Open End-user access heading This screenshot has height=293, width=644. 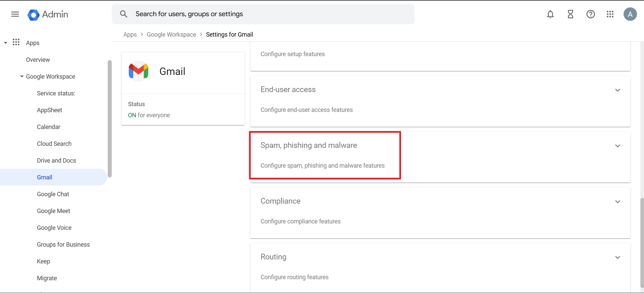pyautogui.click(x=288, y=89)
